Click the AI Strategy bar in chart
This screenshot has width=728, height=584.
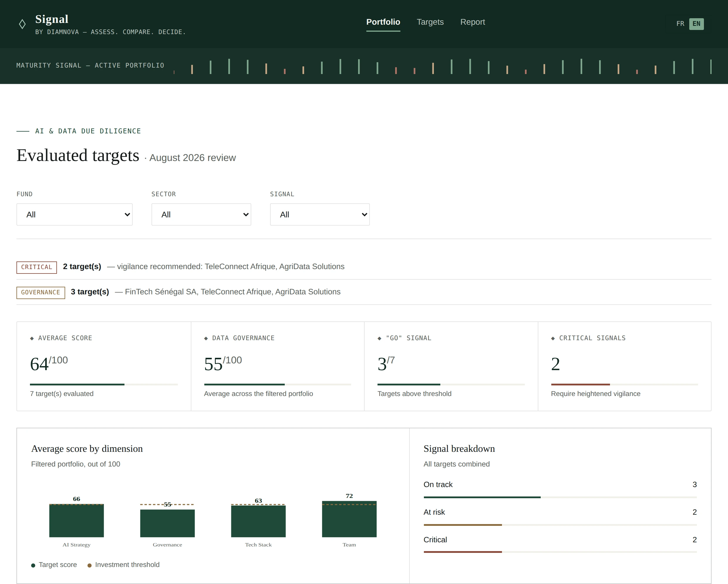(x=77, y=521)
